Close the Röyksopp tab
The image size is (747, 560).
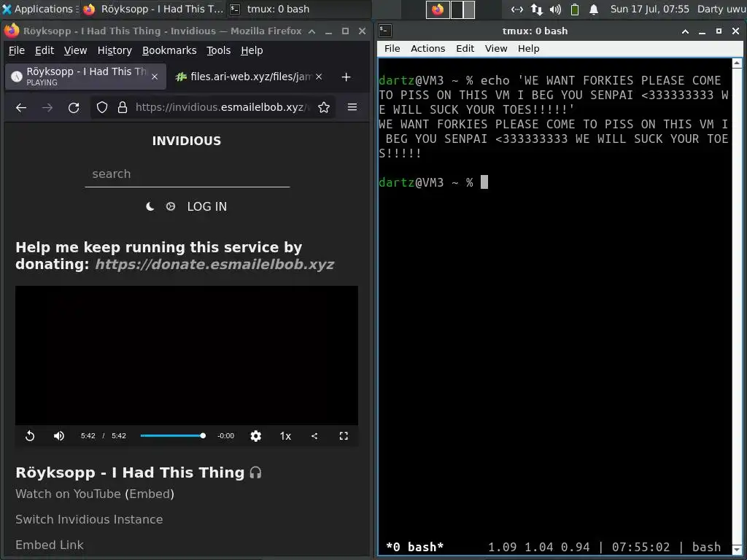pyautogui.click(x=155, y=77)
